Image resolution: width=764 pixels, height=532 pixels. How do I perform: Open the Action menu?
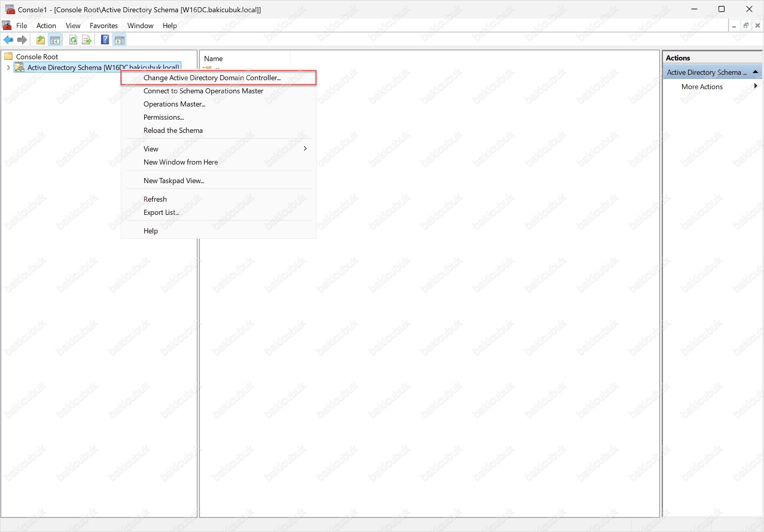pos(46,26)
